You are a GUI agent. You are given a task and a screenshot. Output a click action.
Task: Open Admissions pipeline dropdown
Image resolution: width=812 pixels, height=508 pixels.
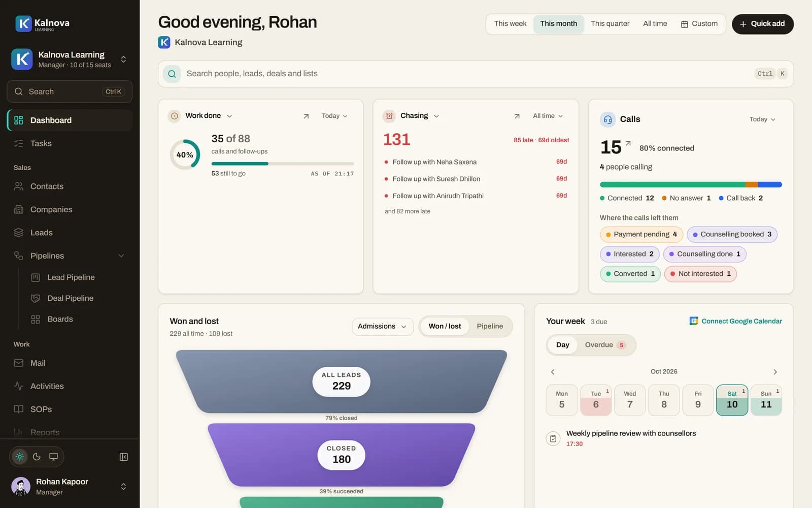(383, 326)
